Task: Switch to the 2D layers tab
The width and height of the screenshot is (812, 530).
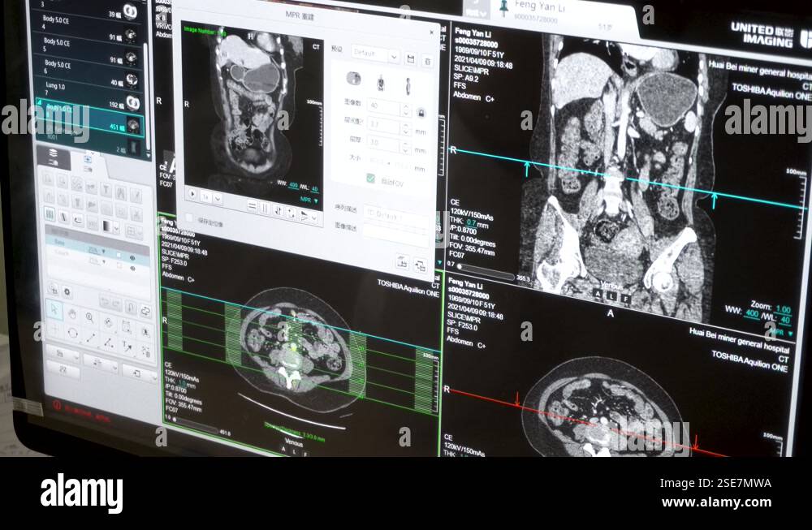Action: coord(52,157)
